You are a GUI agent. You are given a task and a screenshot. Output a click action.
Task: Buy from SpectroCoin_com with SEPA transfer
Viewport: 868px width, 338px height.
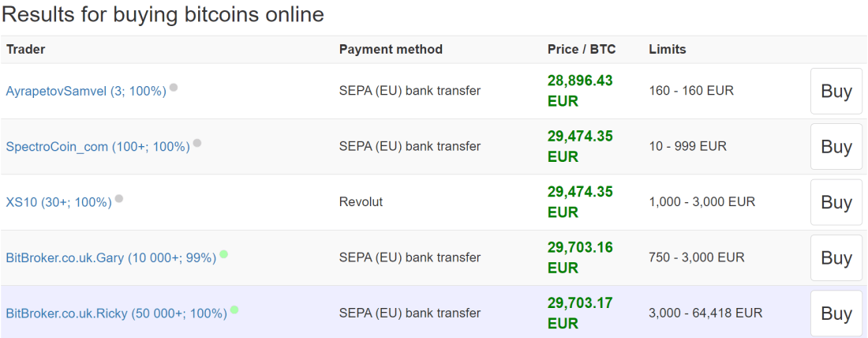(836, 146)
